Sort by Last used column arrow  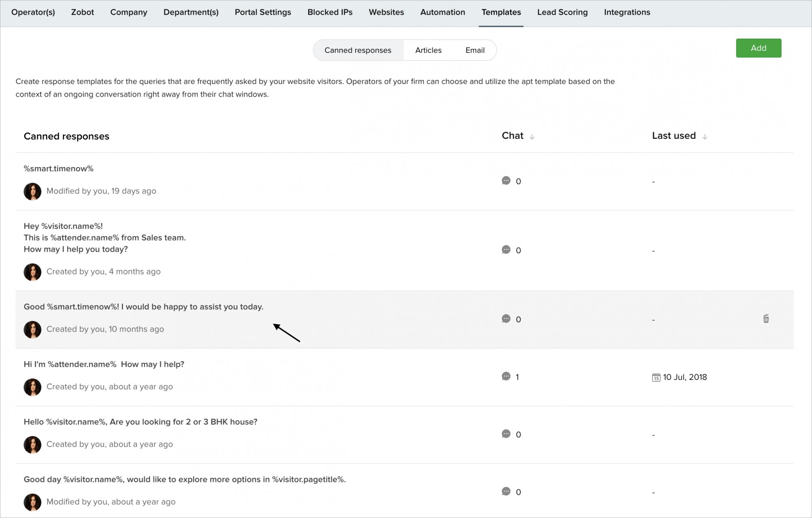pyautogui.click(x=705, y=137)
